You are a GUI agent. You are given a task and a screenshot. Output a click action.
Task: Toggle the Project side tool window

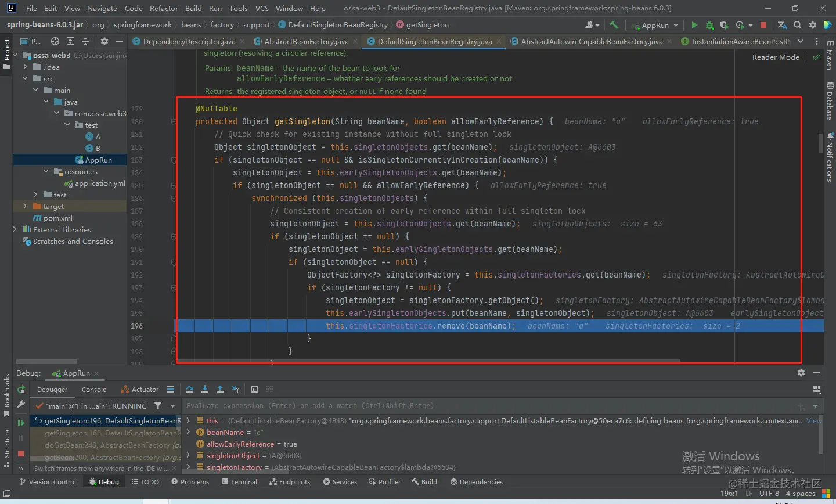click(6, 53)
